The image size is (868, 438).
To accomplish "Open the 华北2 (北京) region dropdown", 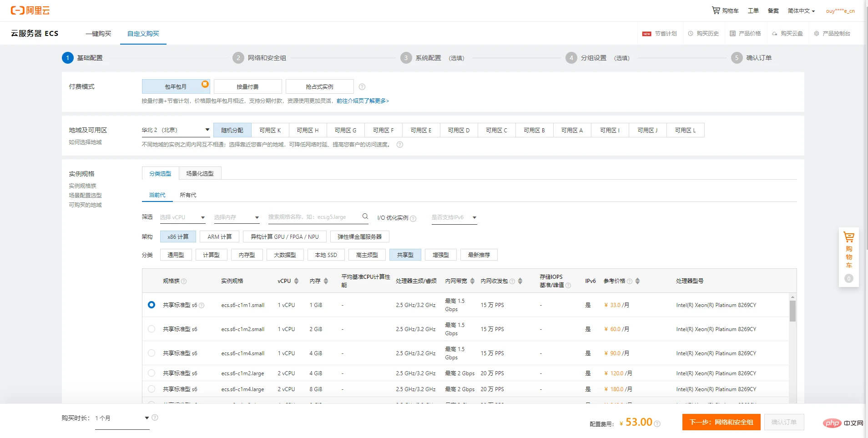I will [176, 130].
